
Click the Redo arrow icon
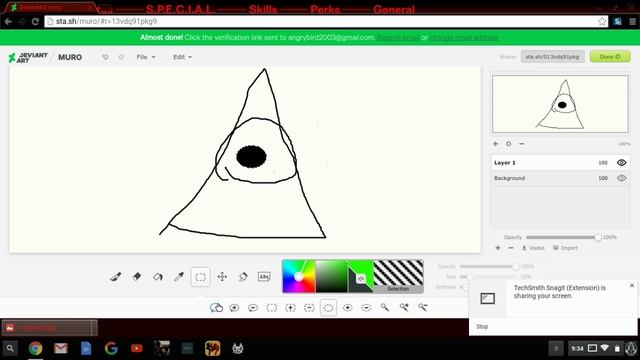click(x=121, y=57)
